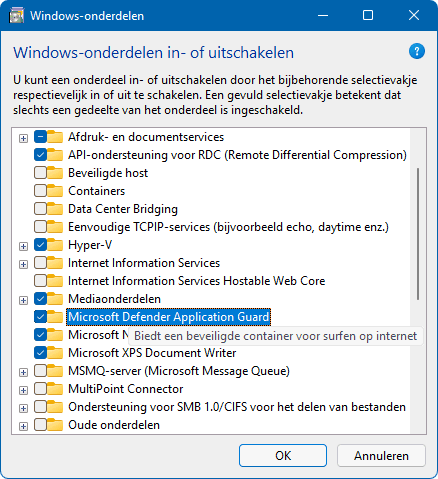Click the folder icon beside Containers
Viewport: 438px width, 479px height.
click(x=55, y=191)
